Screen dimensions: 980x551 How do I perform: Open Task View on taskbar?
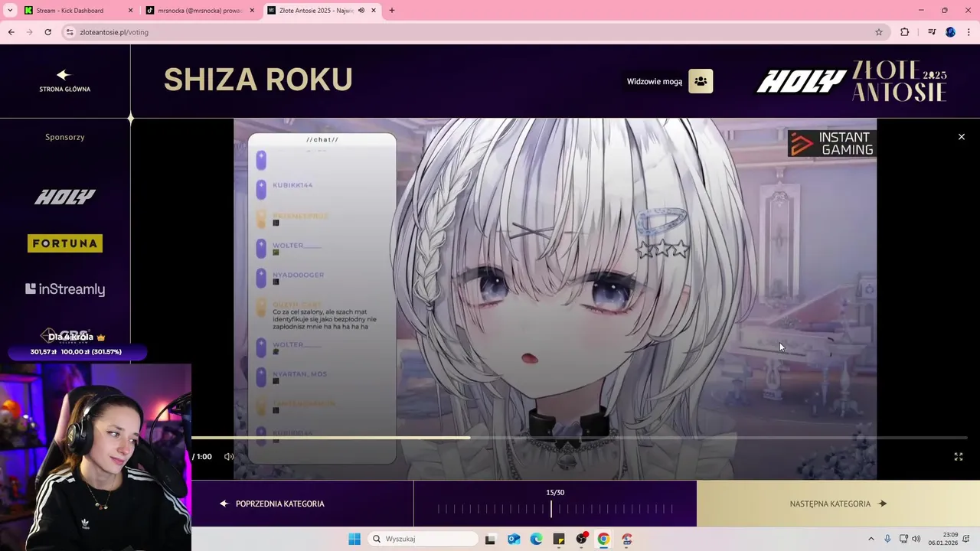click(490, 539)
